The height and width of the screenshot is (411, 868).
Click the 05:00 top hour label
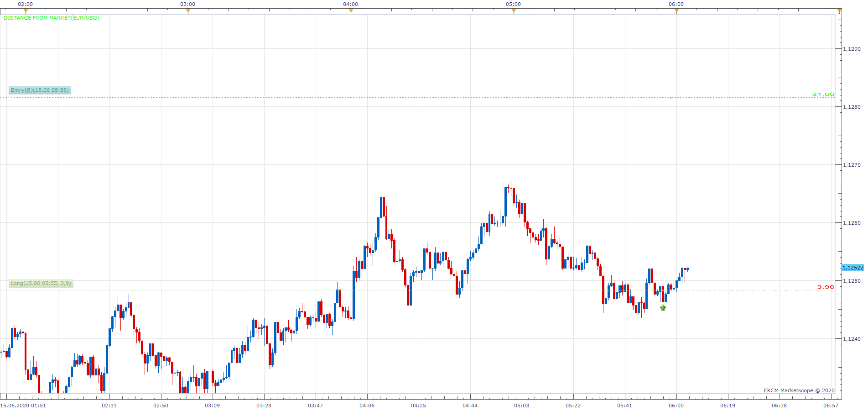514,4
